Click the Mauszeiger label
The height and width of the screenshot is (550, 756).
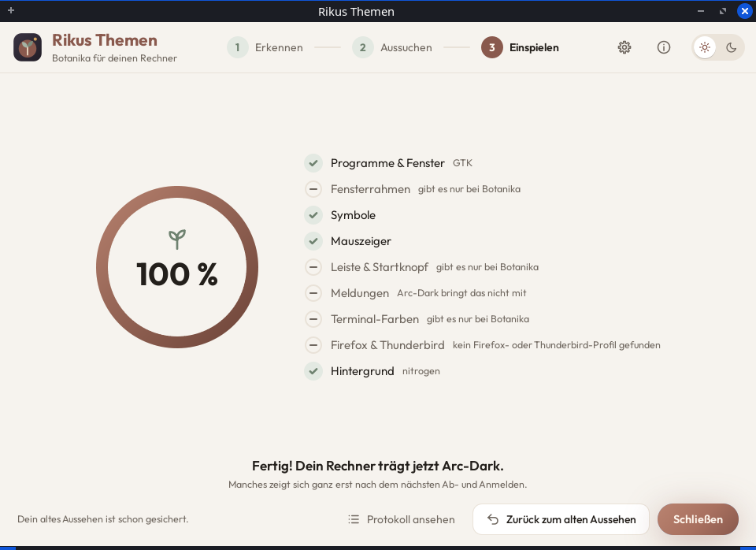361,241
